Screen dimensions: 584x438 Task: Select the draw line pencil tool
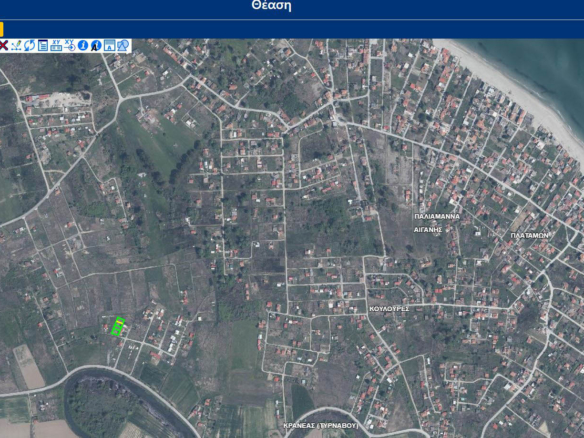click(x=16, y=46)
